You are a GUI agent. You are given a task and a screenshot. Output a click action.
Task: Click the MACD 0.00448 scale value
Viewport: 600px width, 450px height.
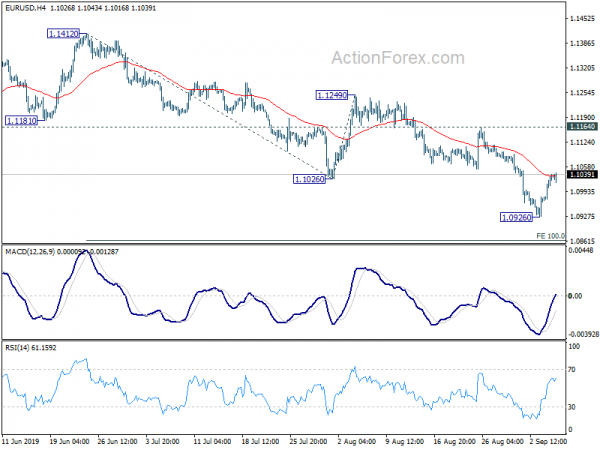point(581,251)
